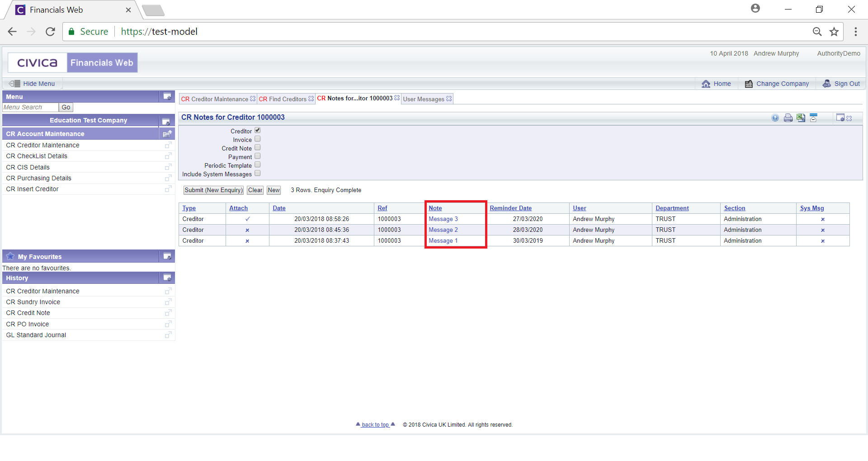
Task: Click the New button
Action: (x=274, y=190)
